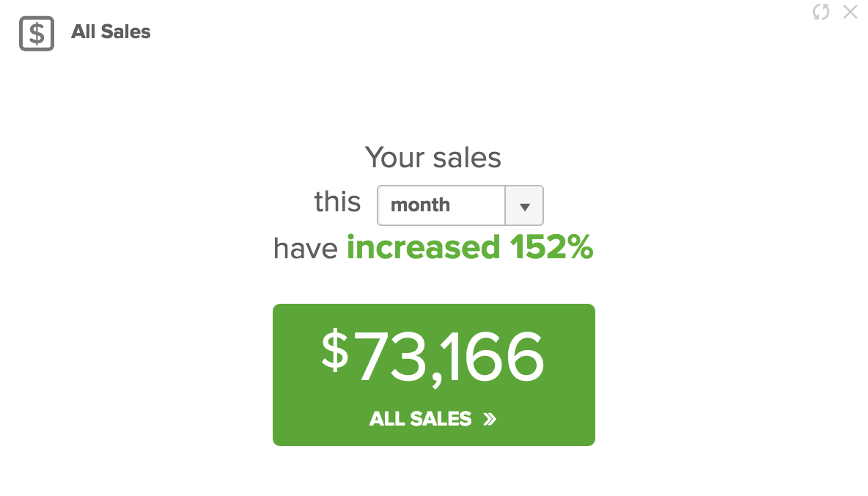868x496 pixels.
Task: Open the month selection combo box
Action: pos(460,205)
